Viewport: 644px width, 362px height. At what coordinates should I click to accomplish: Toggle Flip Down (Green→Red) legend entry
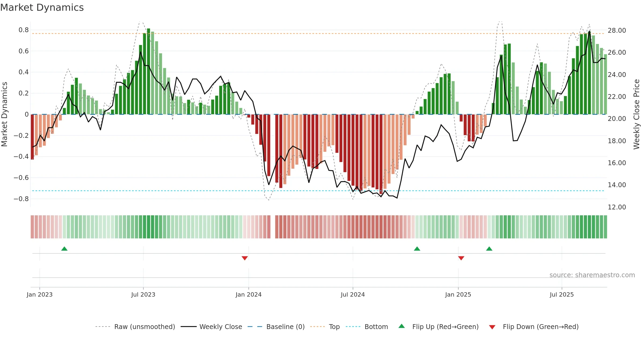[534, 327]
